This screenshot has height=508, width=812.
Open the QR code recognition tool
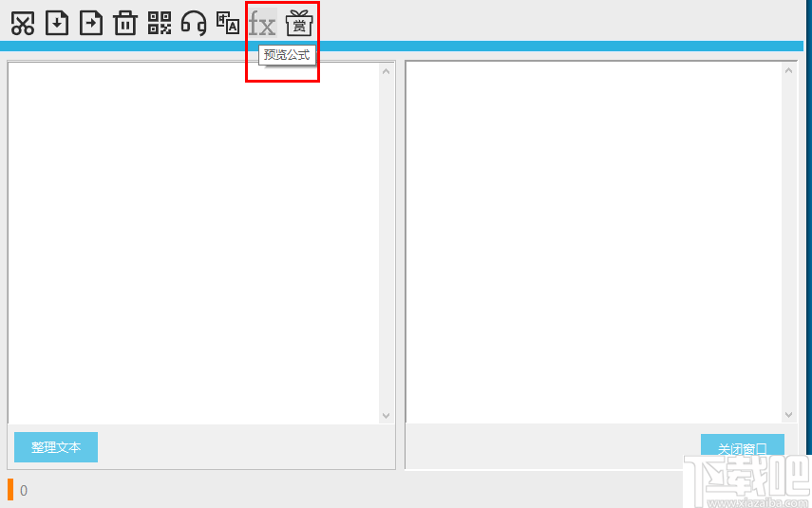(160, 24)
